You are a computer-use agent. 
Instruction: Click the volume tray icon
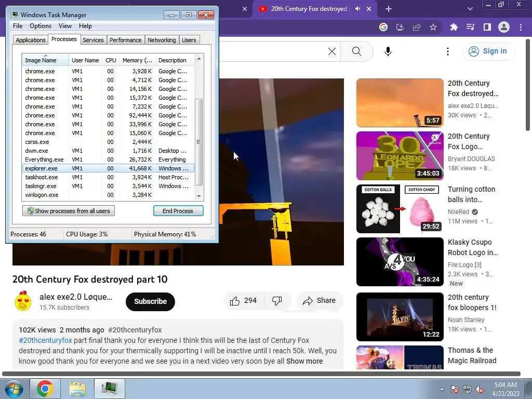coord(480,389)
